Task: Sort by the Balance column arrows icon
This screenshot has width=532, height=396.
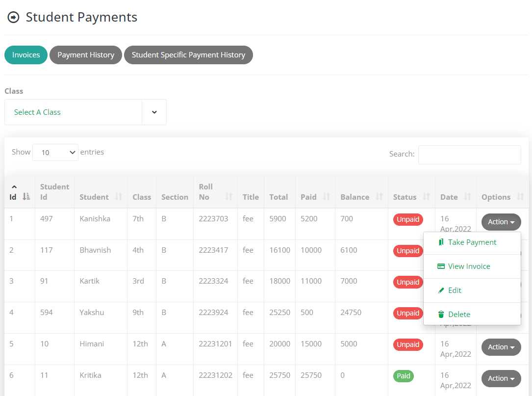Action: tap(378, 197)
